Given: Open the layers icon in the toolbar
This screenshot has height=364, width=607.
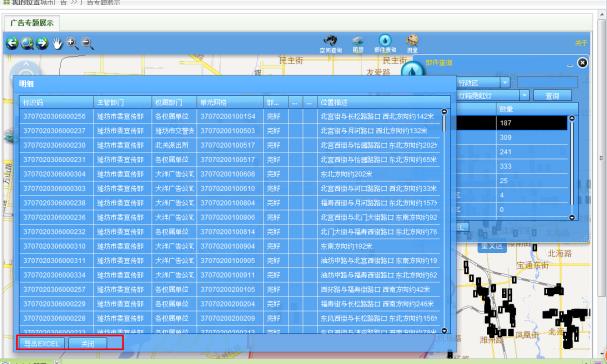Looking at the screenshot, I should [358, 44].
